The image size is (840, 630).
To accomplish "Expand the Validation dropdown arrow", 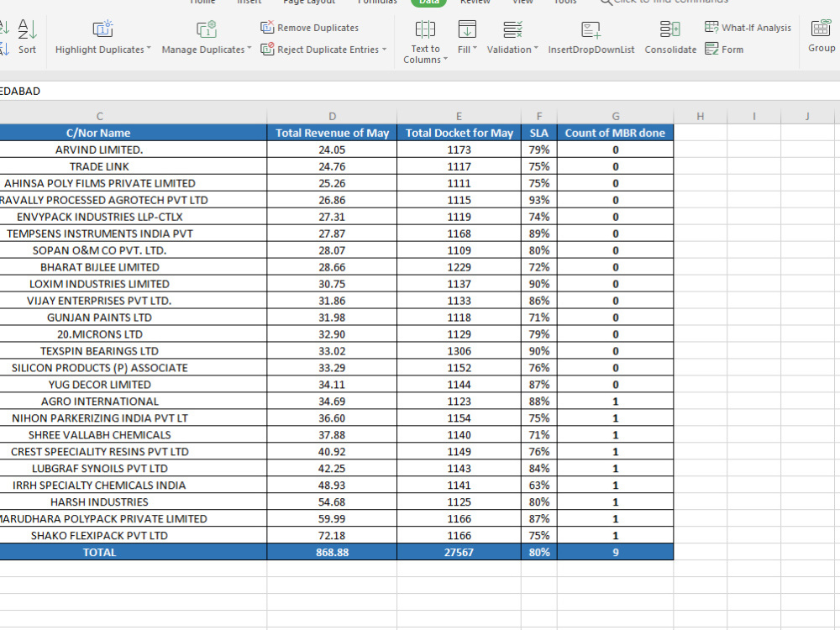I will pos(536,49).
